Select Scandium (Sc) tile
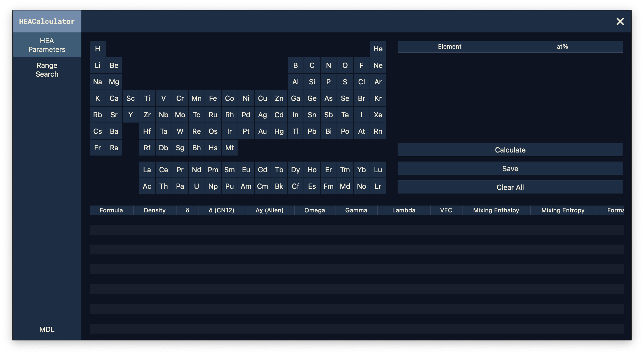This screenshot has width=644, height=355. pos(131,98)
